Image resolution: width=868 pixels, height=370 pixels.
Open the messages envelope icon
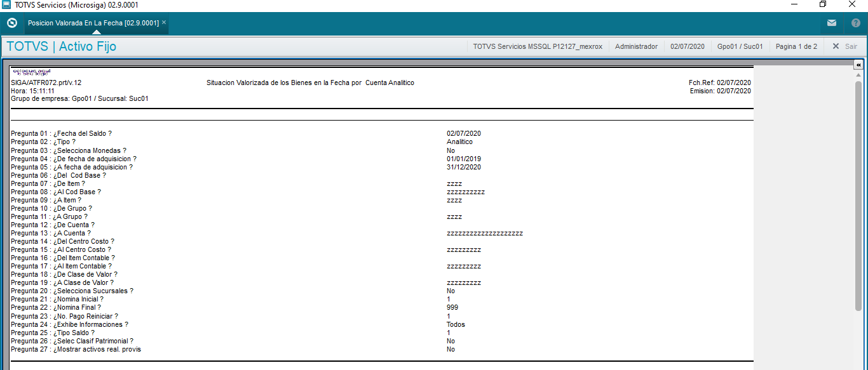[832, 23]
